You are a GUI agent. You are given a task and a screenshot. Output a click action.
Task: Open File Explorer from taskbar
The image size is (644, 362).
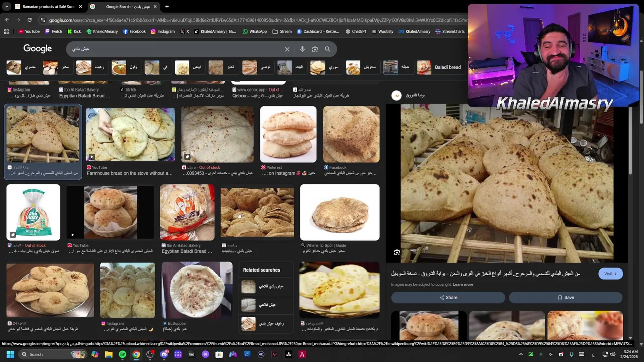coord(109,354)
